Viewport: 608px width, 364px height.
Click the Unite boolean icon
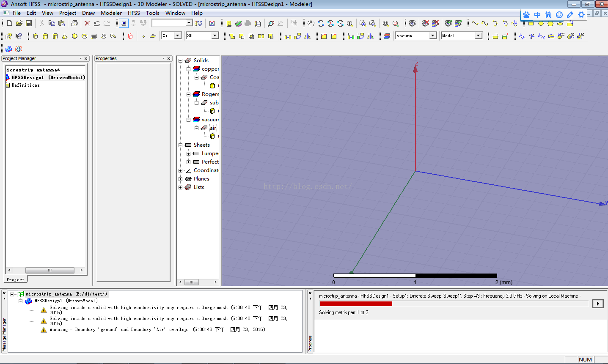pos(232,36)
